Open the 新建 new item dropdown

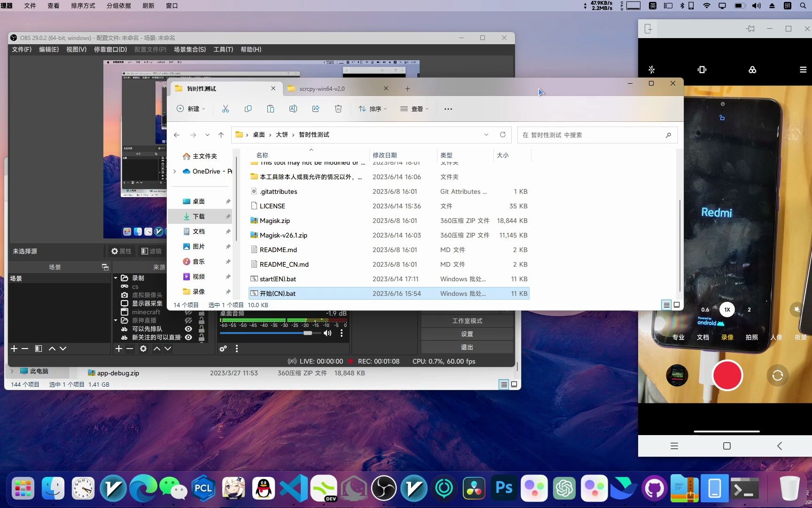190,109
